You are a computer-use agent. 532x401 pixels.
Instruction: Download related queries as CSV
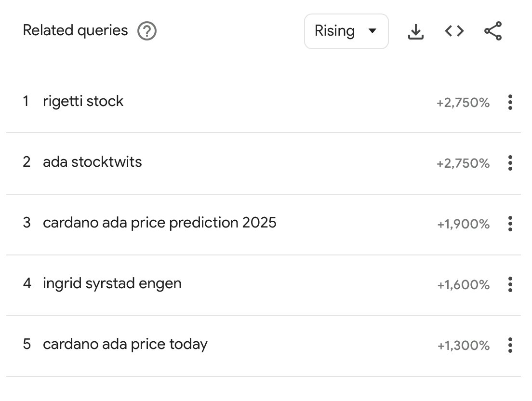[415, 31]
